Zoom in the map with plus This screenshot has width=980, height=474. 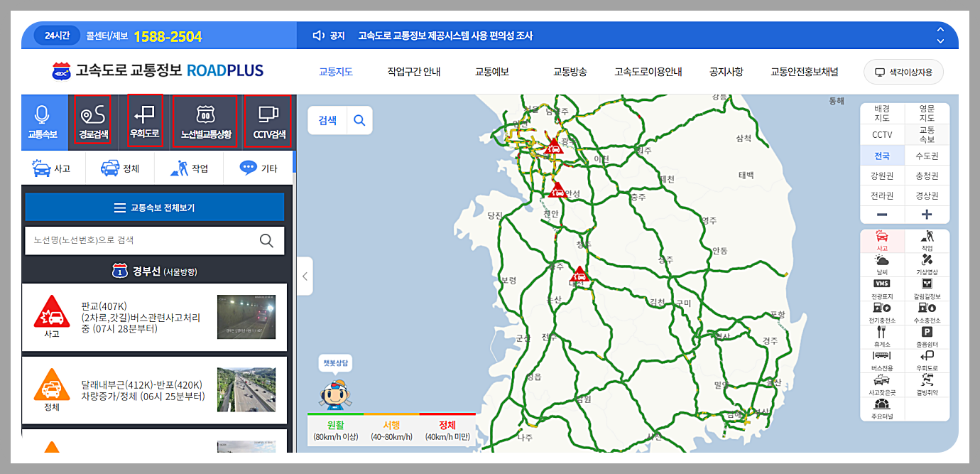point(927,215)
